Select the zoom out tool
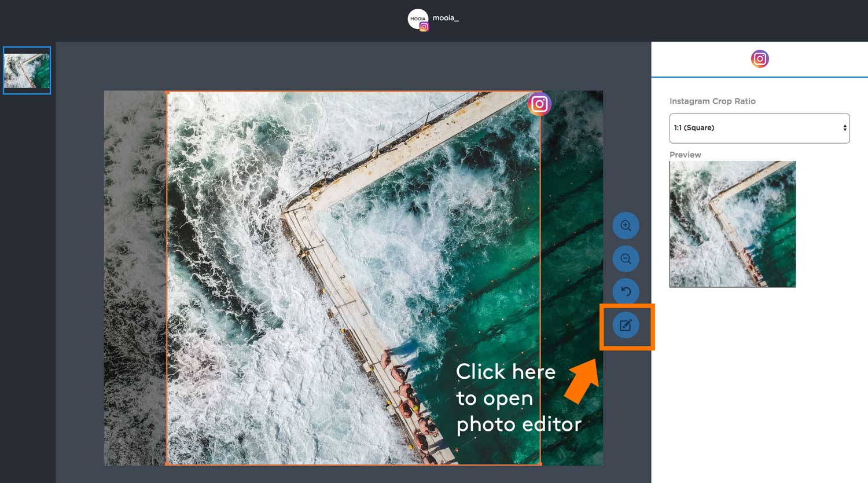Screen dimensions: 868x483 (x=626, y=258)
